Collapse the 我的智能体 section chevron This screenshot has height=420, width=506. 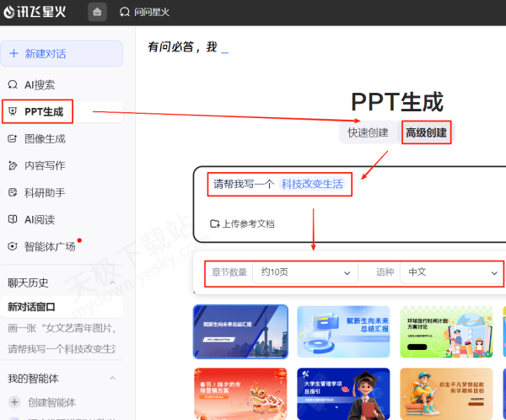[x=113, y=378]
